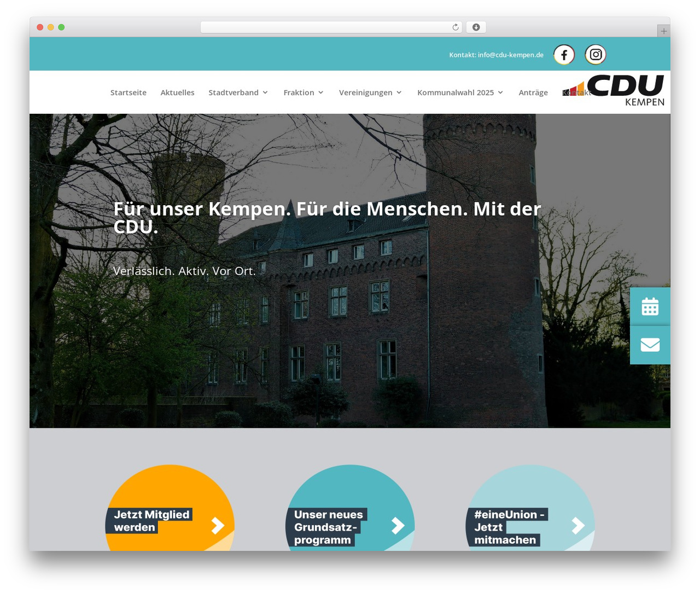700x593 pixels.
Task: Open the Anträge menu item
Action: coord(533,92)
